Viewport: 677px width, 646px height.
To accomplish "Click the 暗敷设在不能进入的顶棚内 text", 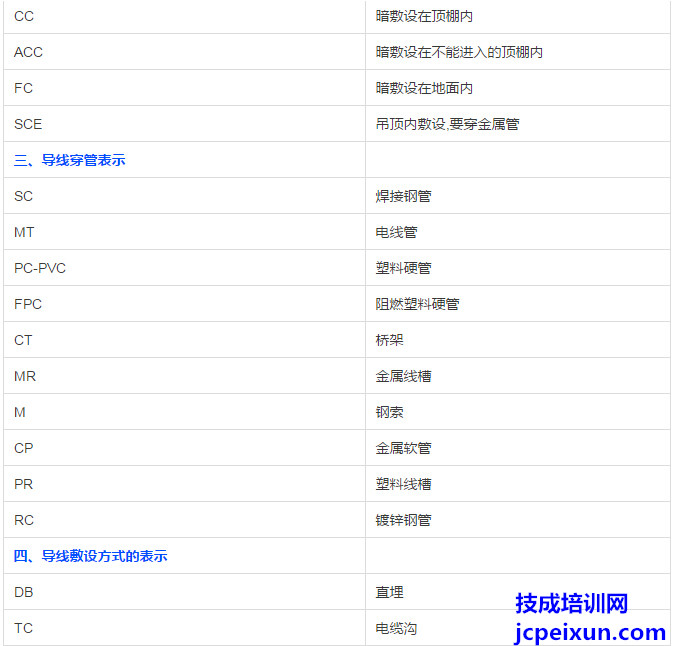I will (x=459, y=52).
